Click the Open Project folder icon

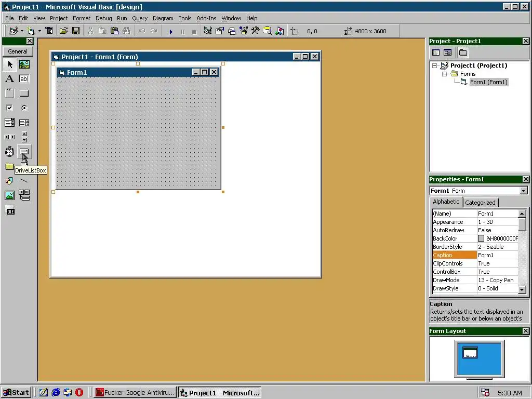[63, 31]
